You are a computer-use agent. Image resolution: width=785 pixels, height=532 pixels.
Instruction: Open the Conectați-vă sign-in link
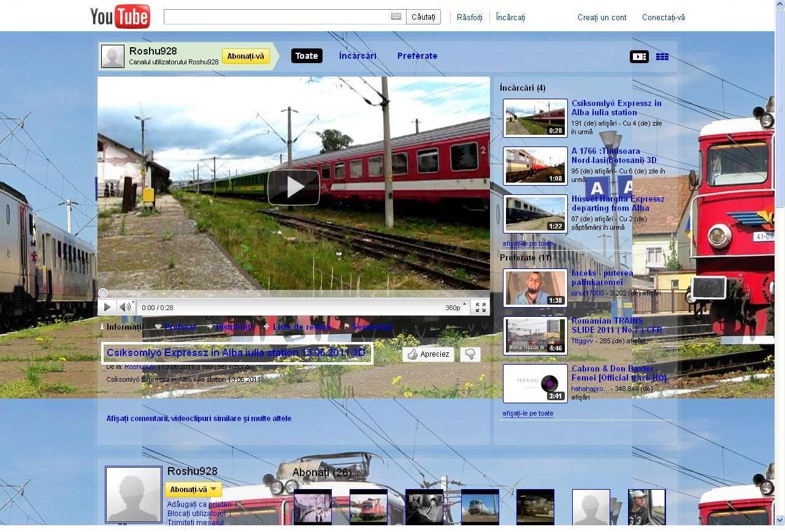pos(664,17)
